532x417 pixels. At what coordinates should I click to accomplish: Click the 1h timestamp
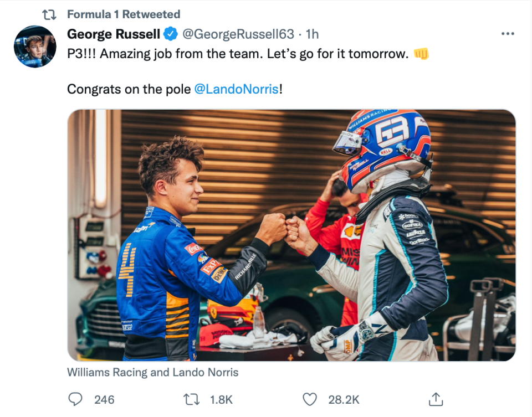coord(312,34)
